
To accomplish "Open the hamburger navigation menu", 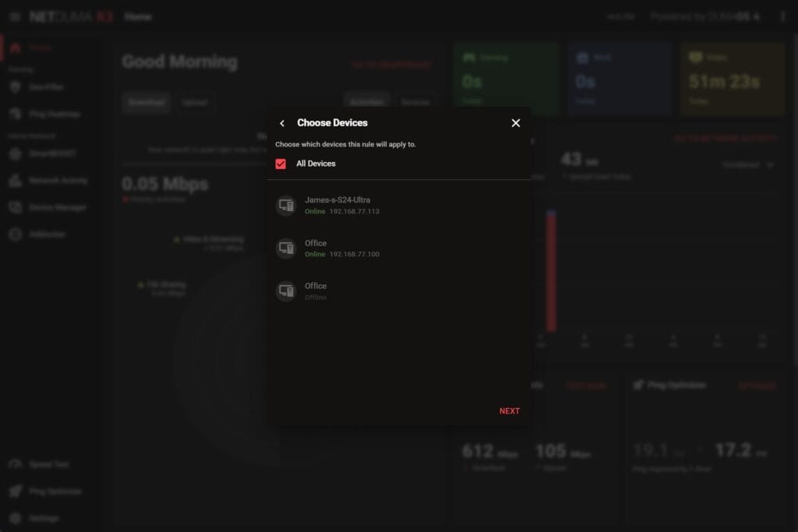I will pyautogui.click(x=15, y=16).
